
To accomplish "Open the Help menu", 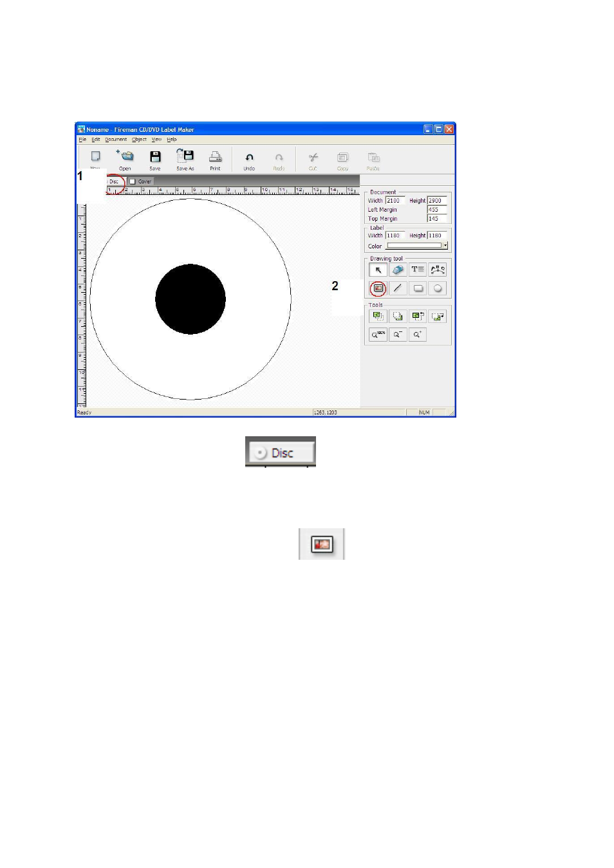I will 172,140.
